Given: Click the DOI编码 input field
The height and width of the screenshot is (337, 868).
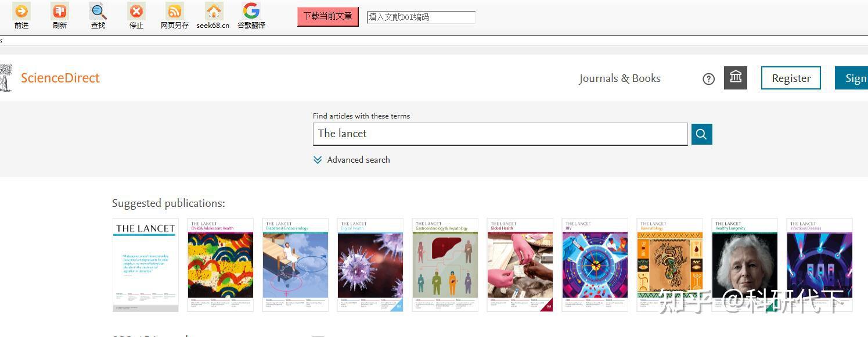Looking at the screenshot, I should pos(421,17).
